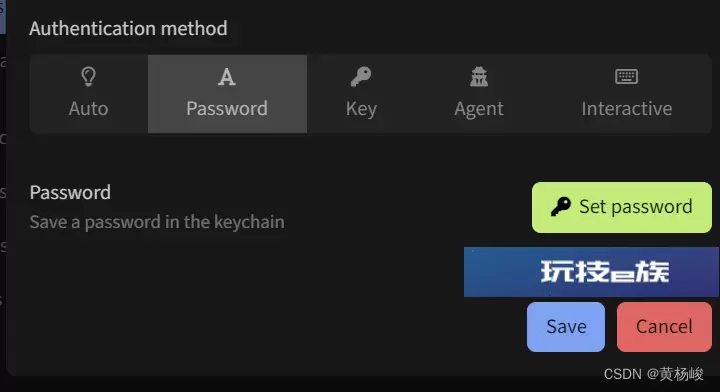This screenshot has height=392, width=720.
Task: Switch authentication method to Auto
Action: click(89, 94)
